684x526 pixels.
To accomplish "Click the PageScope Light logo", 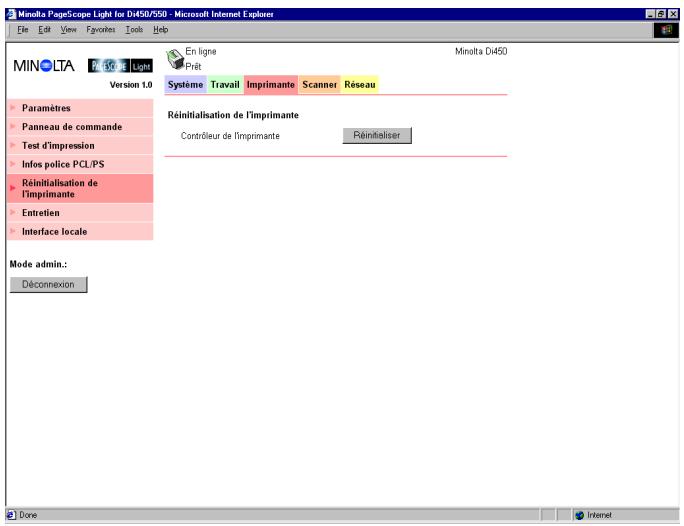I will tap(120, 66).
